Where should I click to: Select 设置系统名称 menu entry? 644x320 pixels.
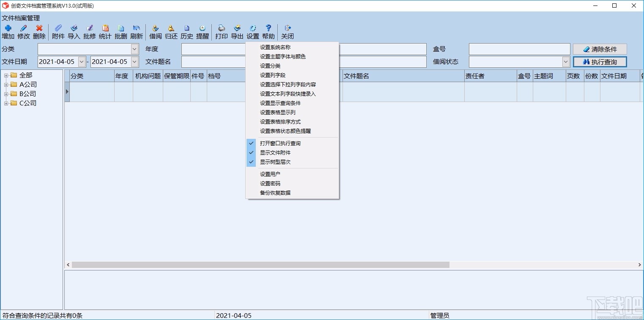click(x=292, y=47)
